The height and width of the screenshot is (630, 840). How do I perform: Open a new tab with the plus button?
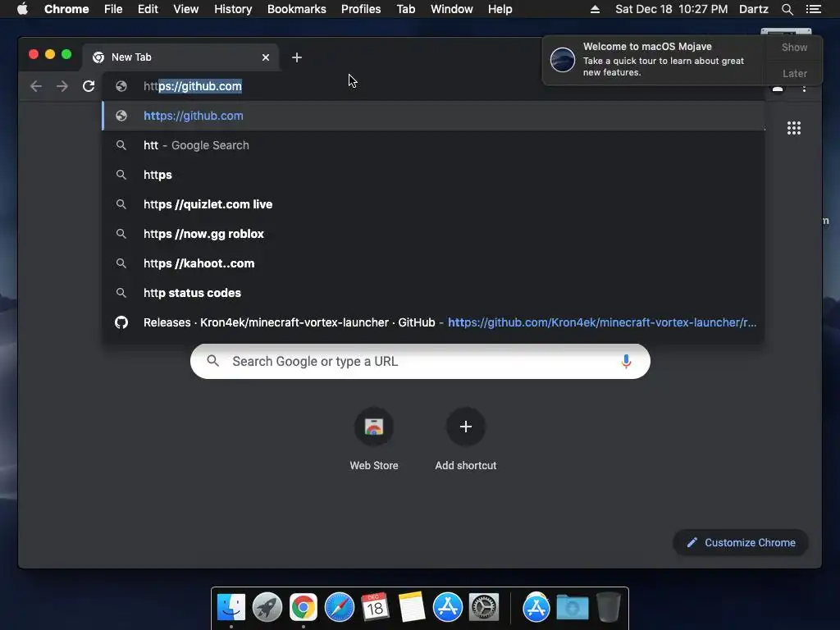(x=297, y=57)
